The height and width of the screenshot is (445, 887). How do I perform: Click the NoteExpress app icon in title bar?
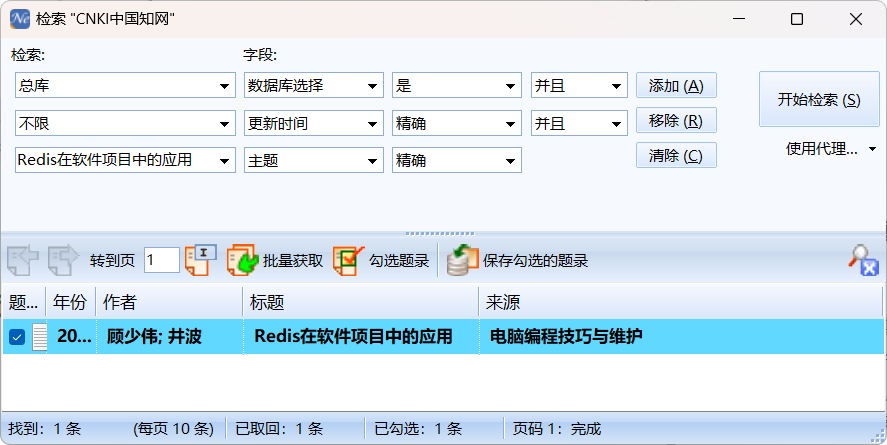point(20,19)
